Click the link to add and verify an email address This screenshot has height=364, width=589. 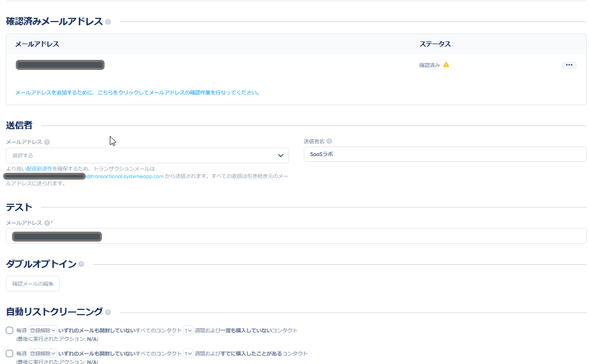(138, 92)
